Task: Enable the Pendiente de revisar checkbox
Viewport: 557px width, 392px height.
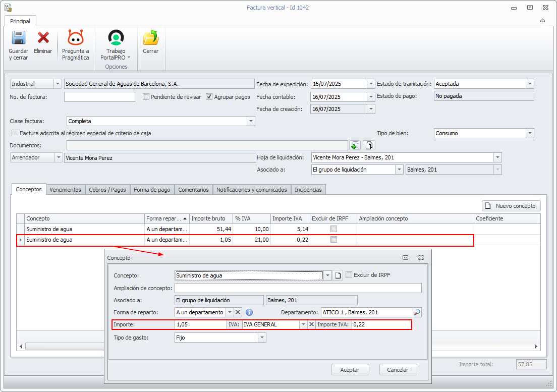Action: pos(146,97)
